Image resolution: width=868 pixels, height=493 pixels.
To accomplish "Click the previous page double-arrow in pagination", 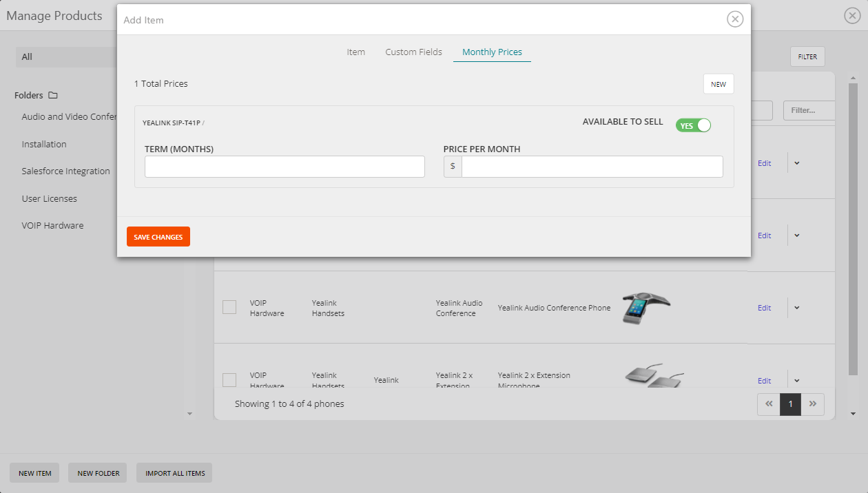I will (768, 404).
